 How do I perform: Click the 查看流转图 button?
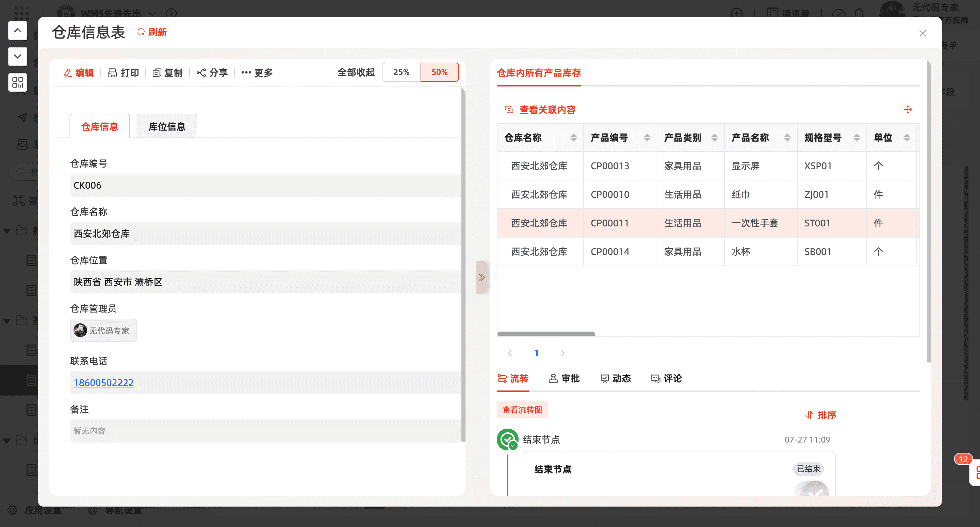click(x=522, y=410)
